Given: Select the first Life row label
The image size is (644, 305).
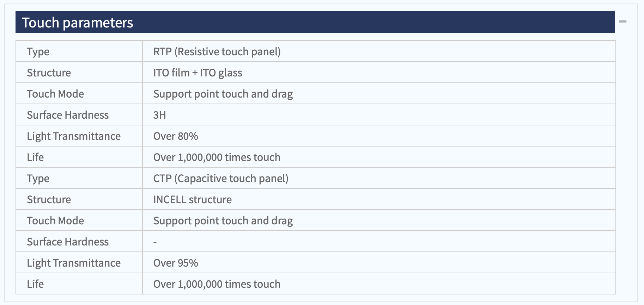Looking at the screenshot, I should click(x=35, y=157).
